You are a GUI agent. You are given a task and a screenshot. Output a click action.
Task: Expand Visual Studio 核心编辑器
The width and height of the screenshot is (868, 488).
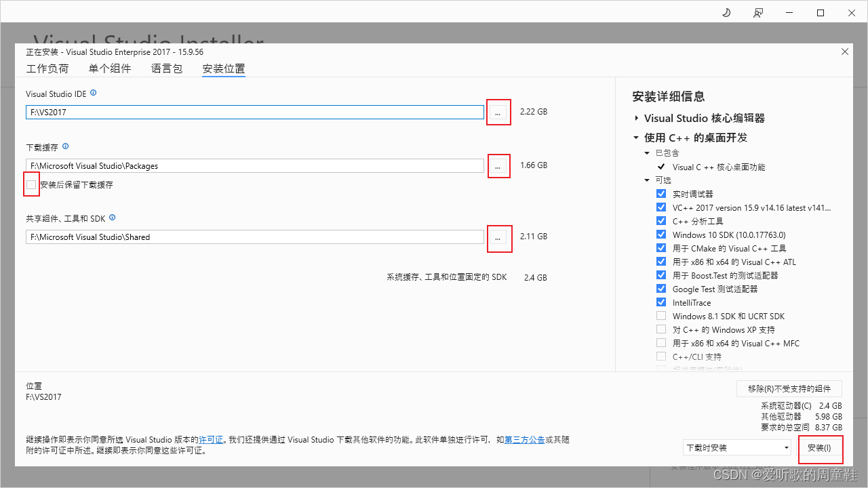635,117
